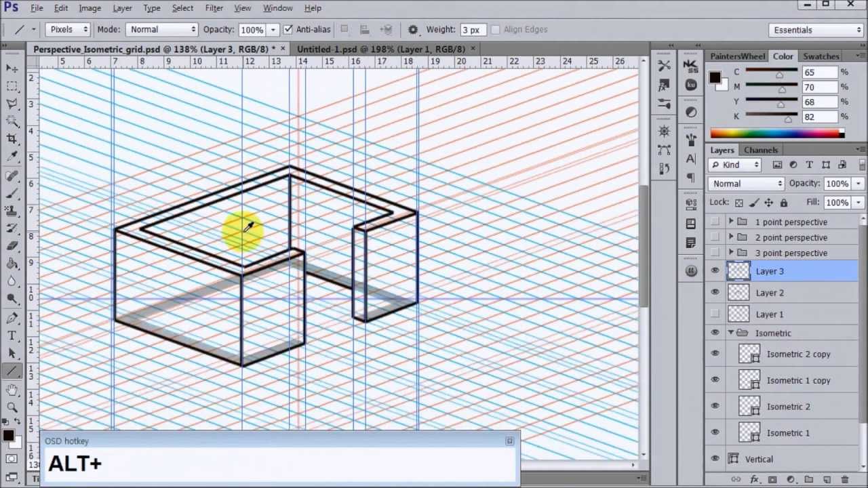
Task: Open the blending Mode Normal dropdown in options bar
Action: pos(161,30)
